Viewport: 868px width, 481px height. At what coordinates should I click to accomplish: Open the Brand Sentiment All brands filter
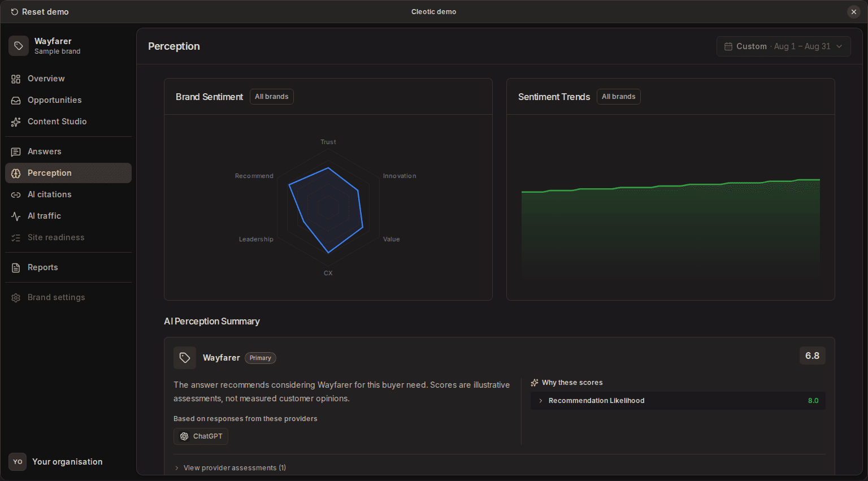click(272, 97)
